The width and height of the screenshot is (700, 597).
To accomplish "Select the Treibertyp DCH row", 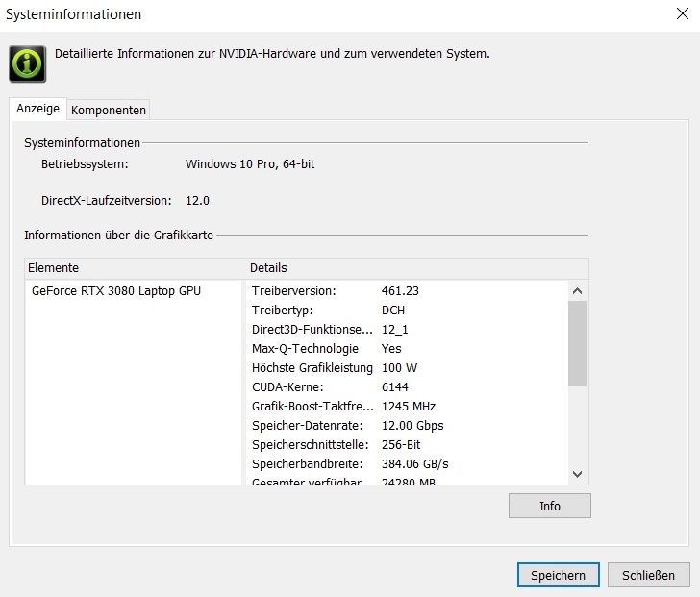I will pos(407,311).
